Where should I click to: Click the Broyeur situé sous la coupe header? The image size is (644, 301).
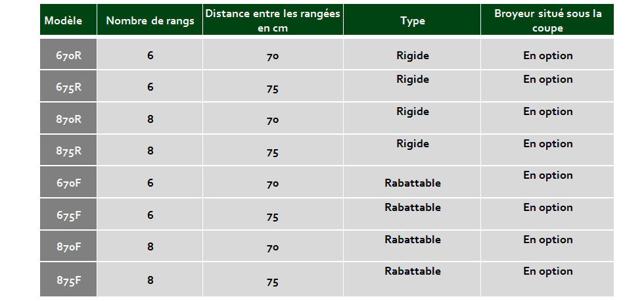[547, 20]
